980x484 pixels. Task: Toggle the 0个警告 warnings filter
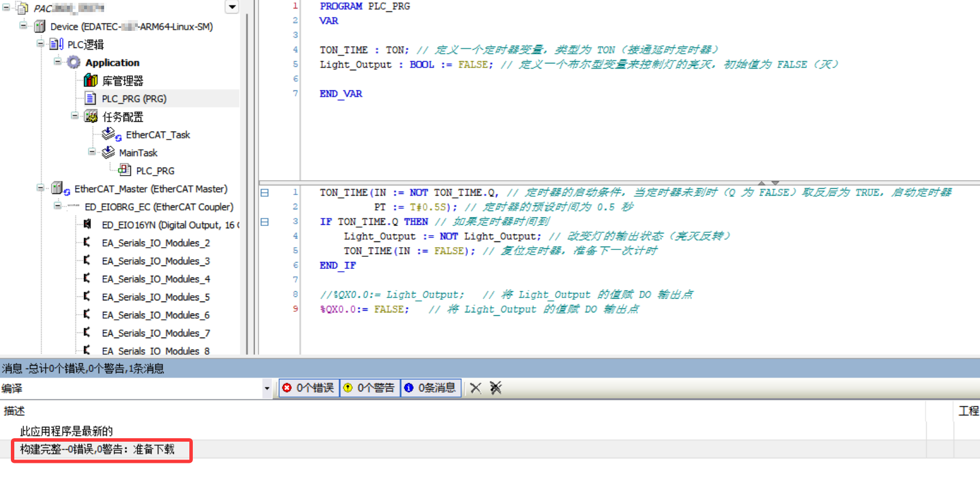click(370, 388)
